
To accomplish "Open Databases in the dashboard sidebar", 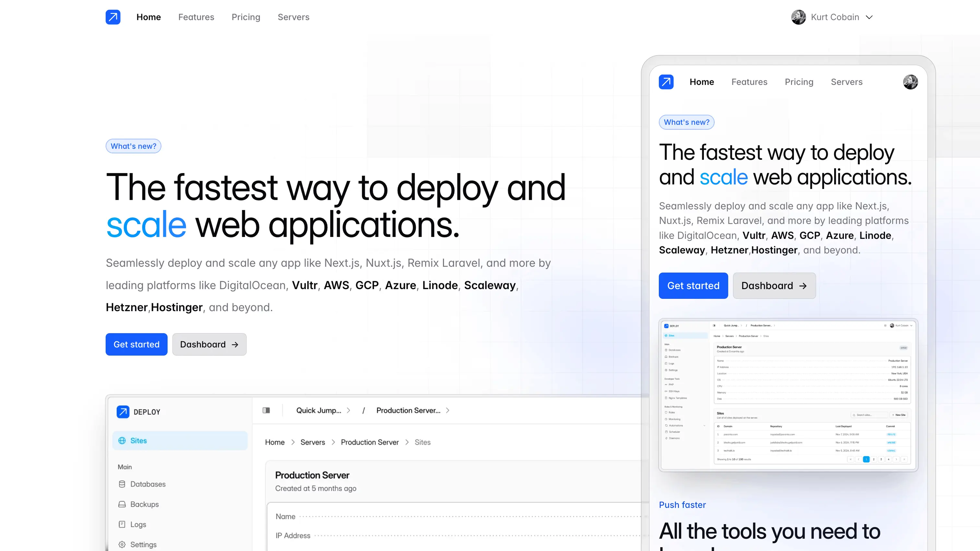I will (x=147, y=484).
